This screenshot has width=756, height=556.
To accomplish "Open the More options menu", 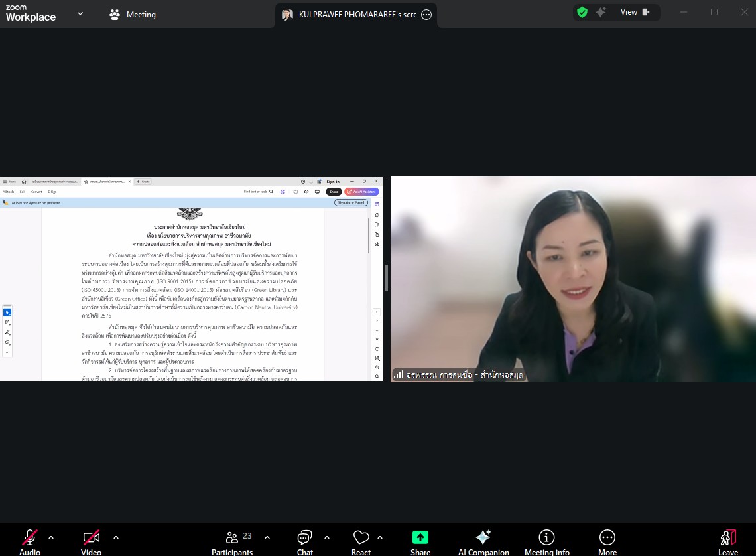I will click(x=607, y=538).
